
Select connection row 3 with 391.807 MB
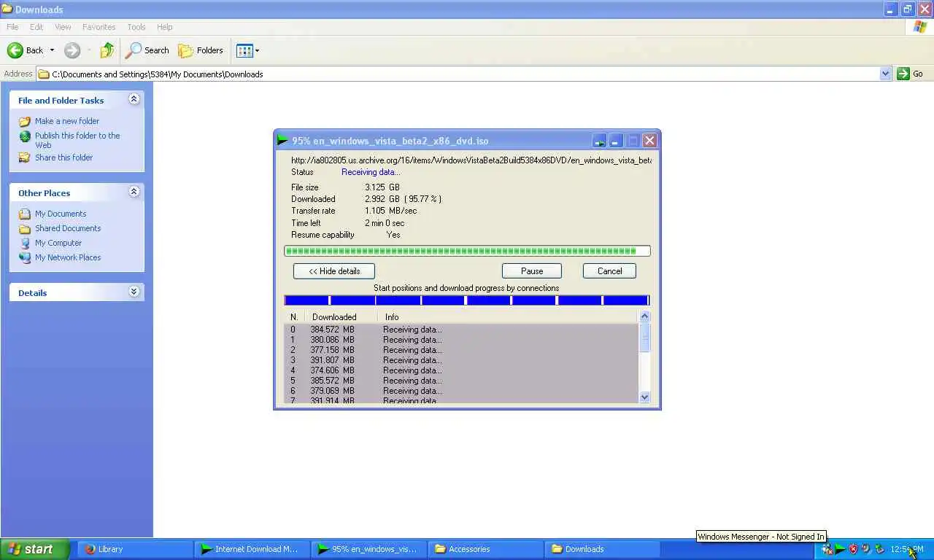[x=461, y=360]
